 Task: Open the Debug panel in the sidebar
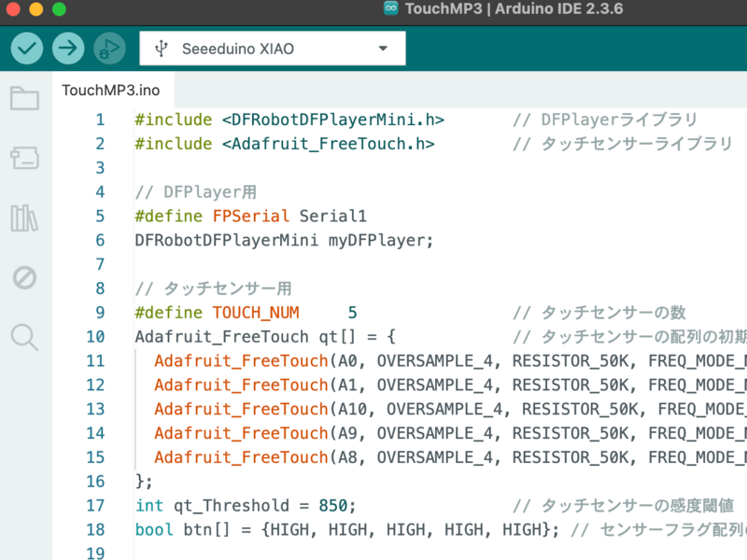point(24,277)
